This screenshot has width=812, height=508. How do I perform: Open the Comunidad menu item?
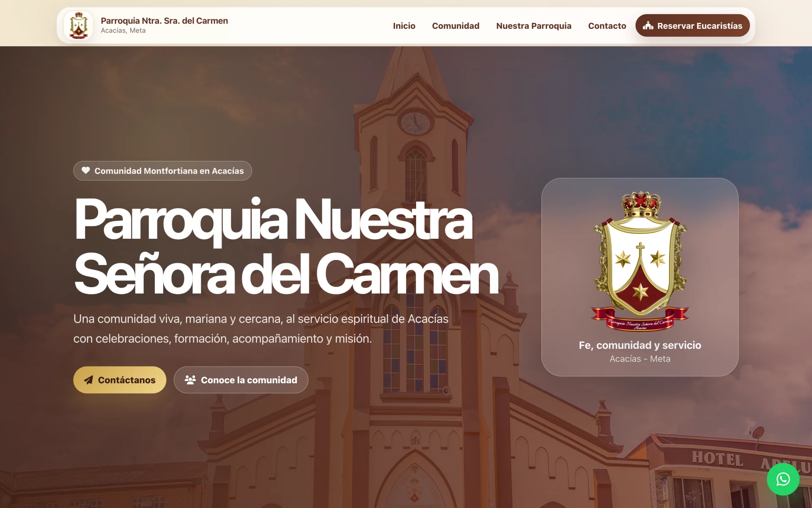(x=455, y=26)
